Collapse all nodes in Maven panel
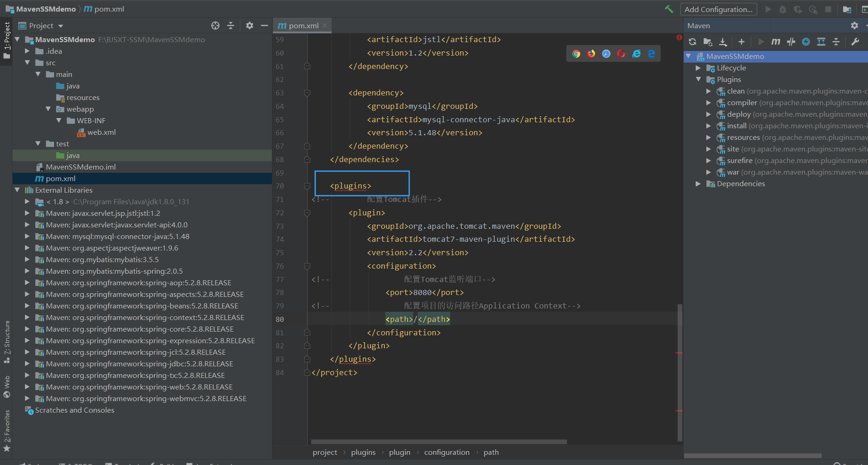This screenshot has height=465, width=868. (x=836, y=42)
